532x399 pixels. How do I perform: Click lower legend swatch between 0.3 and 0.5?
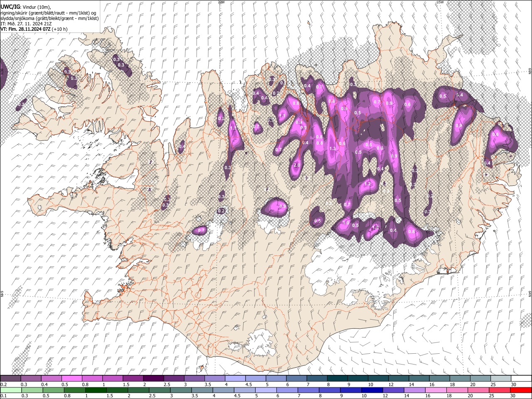[31, 390]
